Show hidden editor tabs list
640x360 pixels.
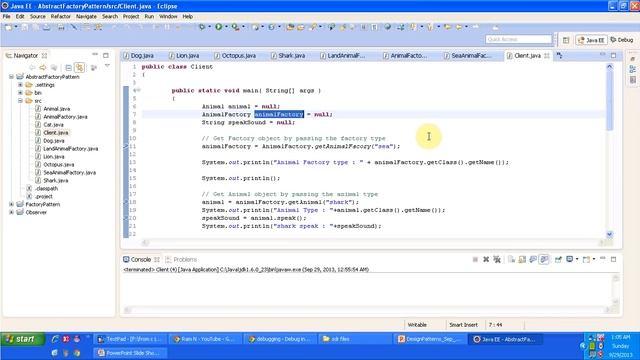[560, 56]
